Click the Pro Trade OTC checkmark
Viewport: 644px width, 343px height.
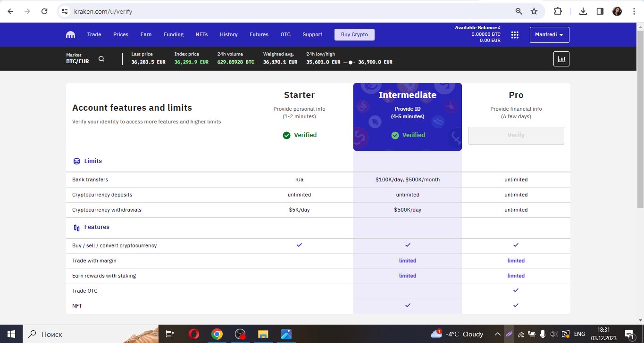[x=516, y=291]
